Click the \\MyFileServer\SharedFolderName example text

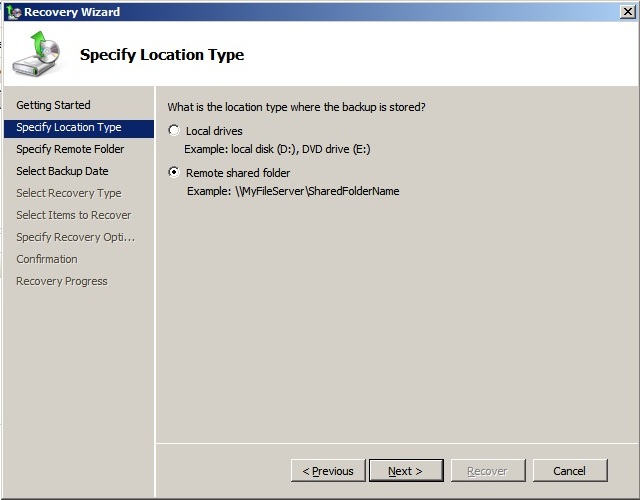click(x=293, y=191)
